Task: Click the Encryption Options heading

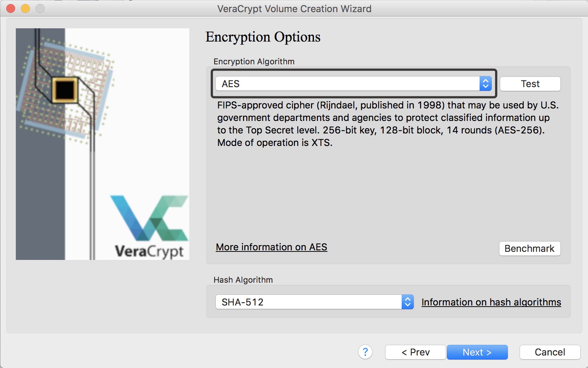Action: point(263,37)
